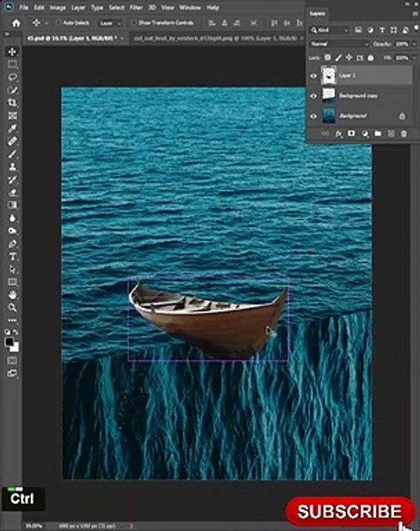Click the foreground color swatch
This screenshot has width=420, height=531.
coord(10,341)
